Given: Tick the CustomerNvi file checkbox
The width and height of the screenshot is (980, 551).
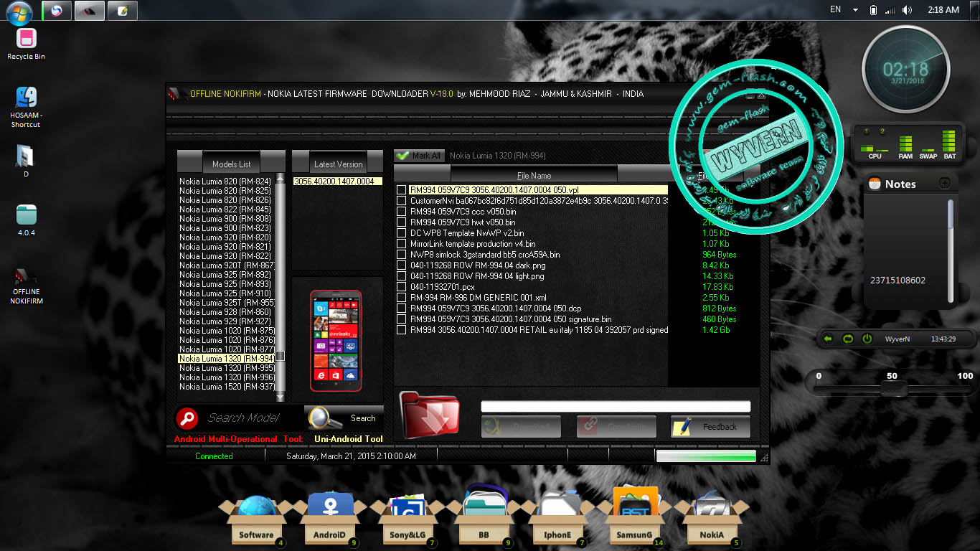Looking at the screenshot, I should click(401, 201).
